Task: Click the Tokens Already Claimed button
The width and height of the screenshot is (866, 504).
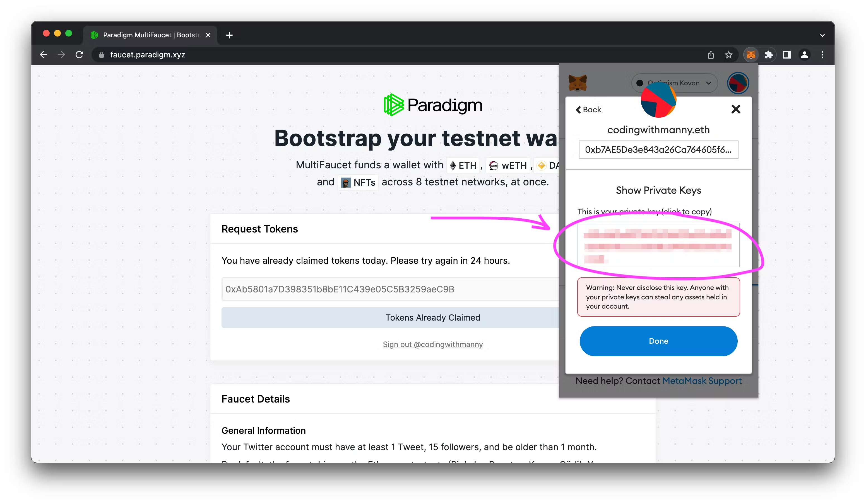Action: click(390, 318)
